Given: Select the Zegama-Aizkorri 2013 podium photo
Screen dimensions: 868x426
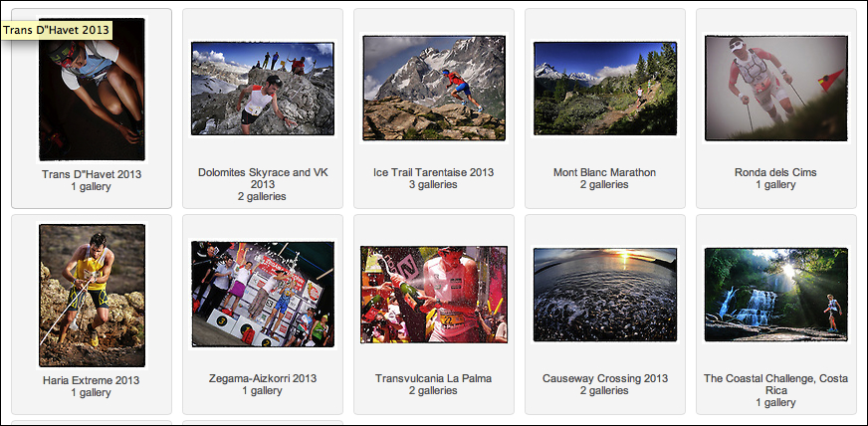Looking at the screenshot, I should [x=263, y=294].
